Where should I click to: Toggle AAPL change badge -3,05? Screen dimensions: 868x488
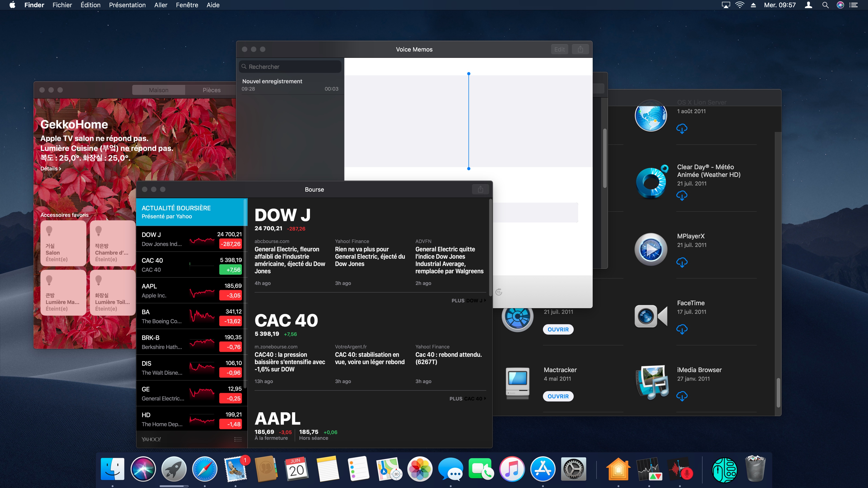[x=231, y=295]
